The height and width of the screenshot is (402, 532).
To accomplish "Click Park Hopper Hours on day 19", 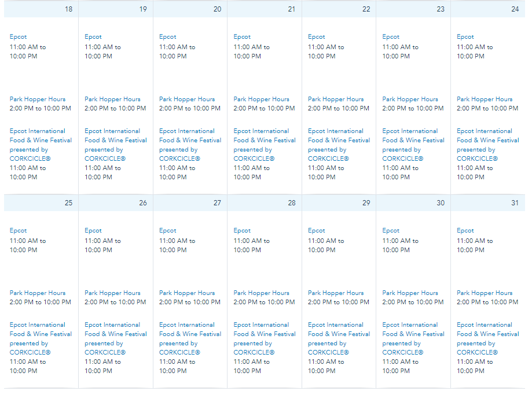I will tap(112, 99).
